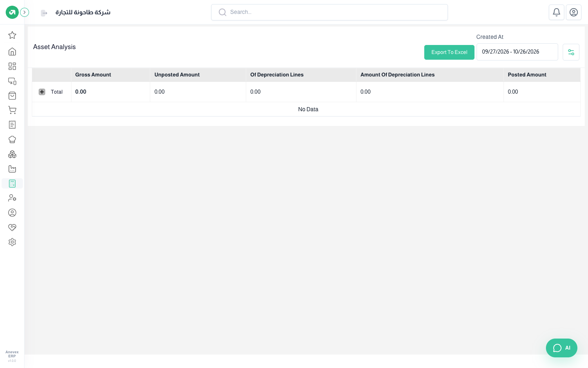Open the chef hat icon in sidebar

(x=12, y=139)
